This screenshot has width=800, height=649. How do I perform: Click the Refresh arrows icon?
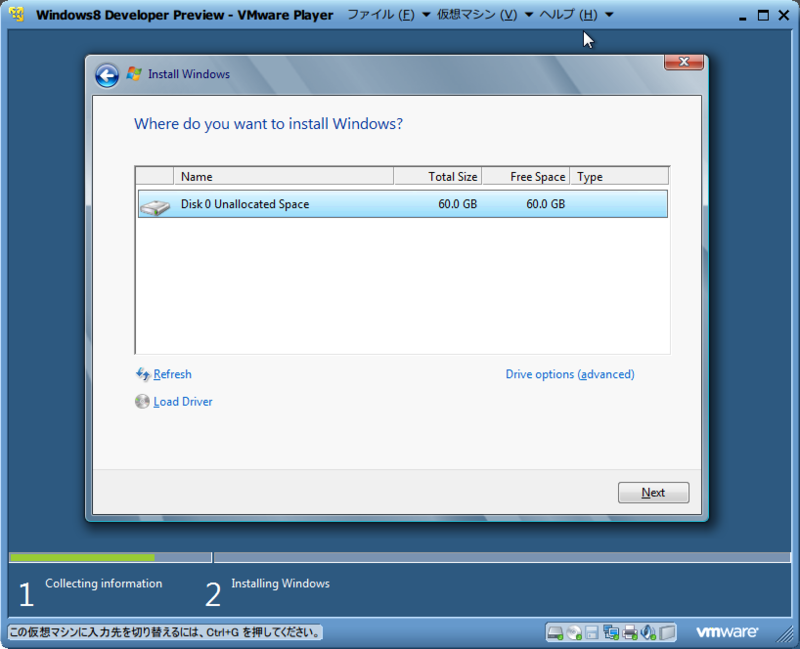142,374
